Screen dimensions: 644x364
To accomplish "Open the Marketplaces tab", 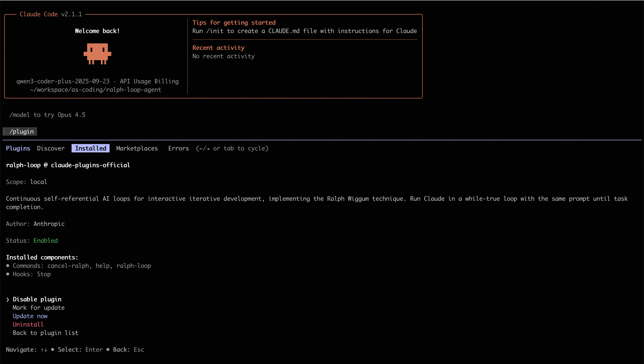I will click(x=137, y=148).
